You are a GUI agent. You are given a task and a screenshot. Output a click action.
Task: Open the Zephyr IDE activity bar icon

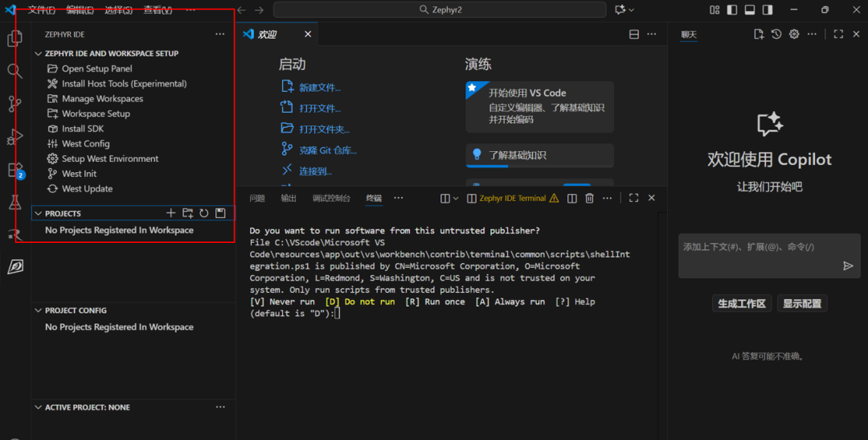pyautogui.click(x=14, y=267)
